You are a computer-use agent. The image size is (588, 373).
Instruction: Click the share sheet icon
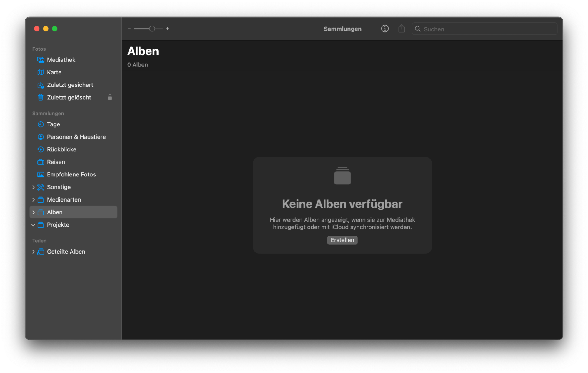click(x=401, y=29)
